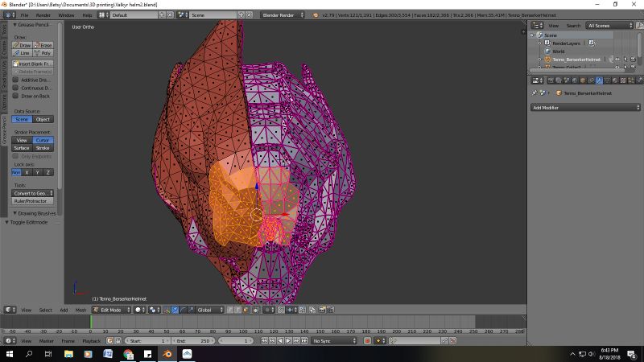The image size is (644, 362).
Task: Select the rotate manipulator icon
Action: tap(183, 310)
